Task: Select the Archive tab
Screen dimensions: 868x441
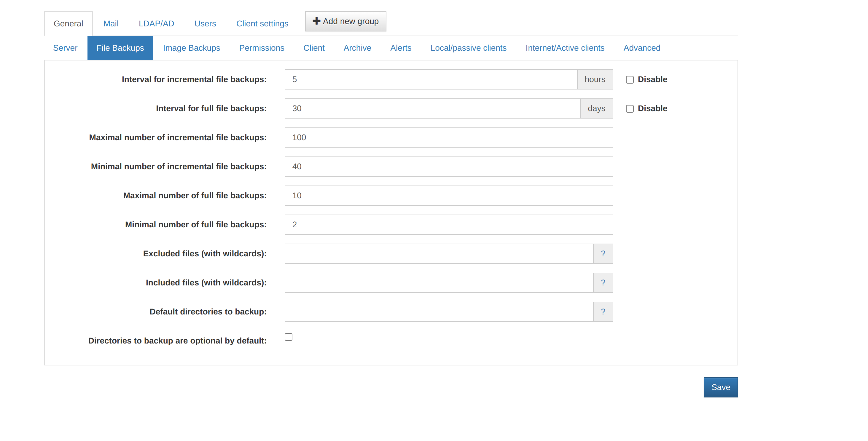Action: coord(357,48)
